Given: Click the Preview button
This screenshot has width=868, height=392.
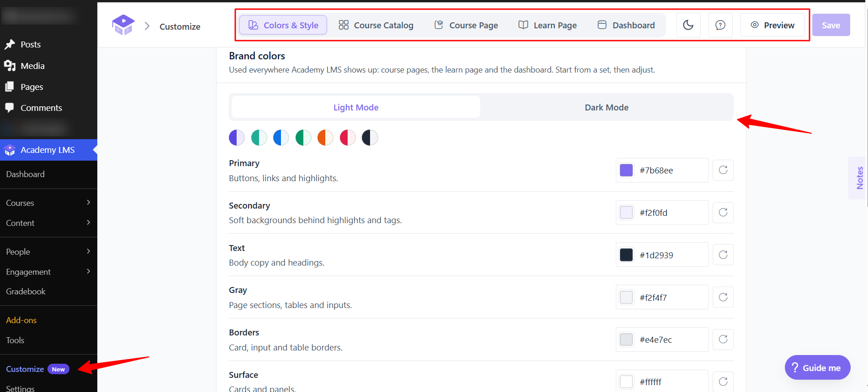Looking at the screenshot, I should click(x=773, y=25).
